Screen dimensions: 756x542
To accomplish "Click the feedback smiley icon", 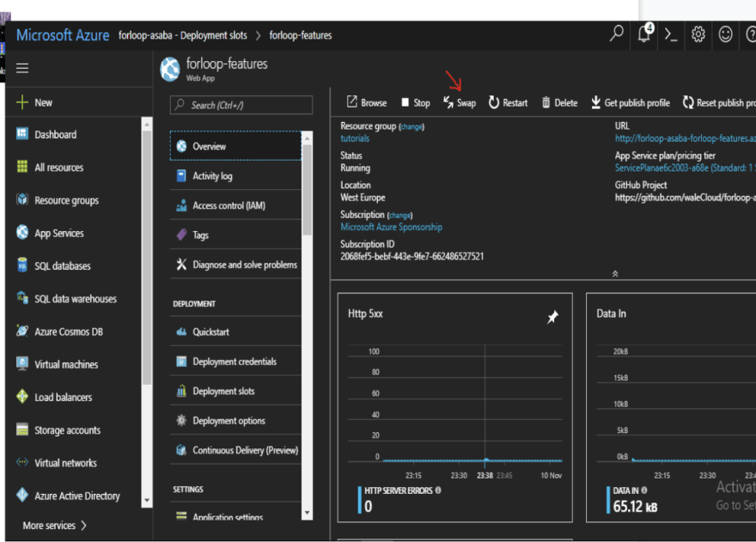I will click(725, 34).
